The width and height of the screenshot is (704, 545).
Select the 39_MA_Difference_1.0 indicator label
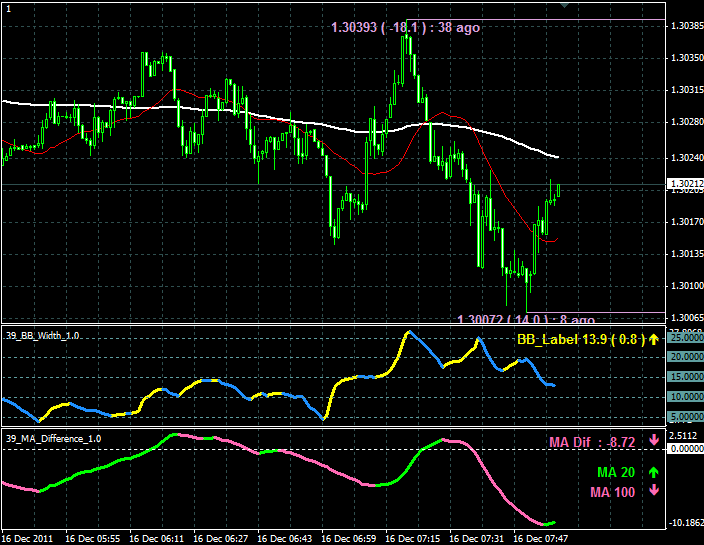(53, 438)
